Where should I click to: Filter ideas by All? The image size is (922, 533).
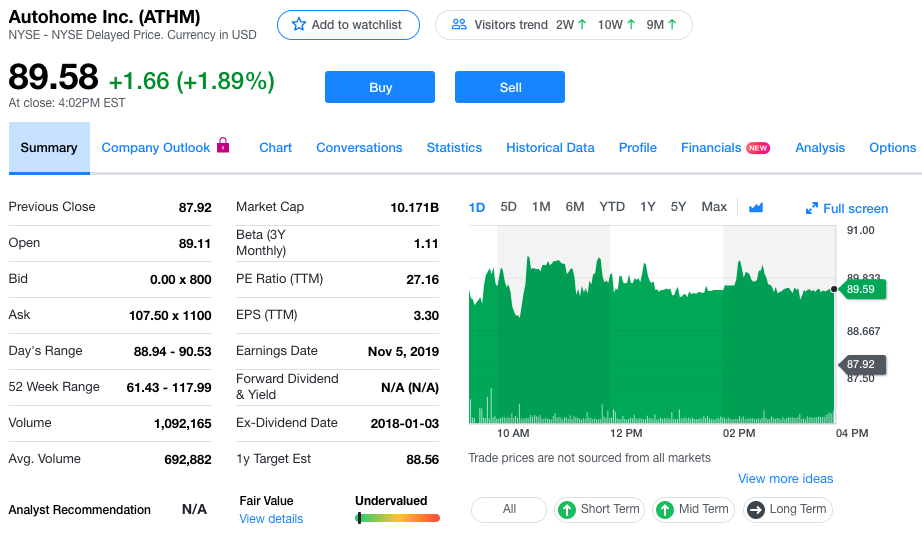tap(509, 509)
